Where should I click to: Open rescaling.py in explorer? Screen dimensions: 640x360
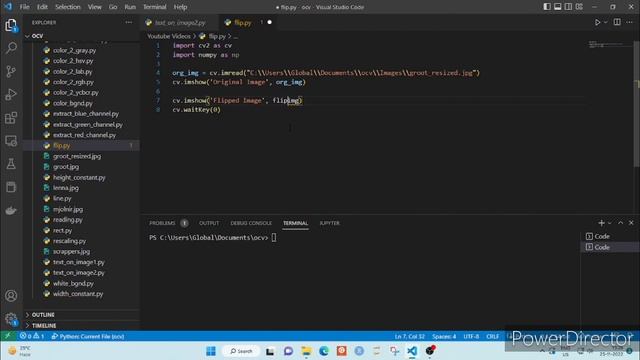point(69,241)
